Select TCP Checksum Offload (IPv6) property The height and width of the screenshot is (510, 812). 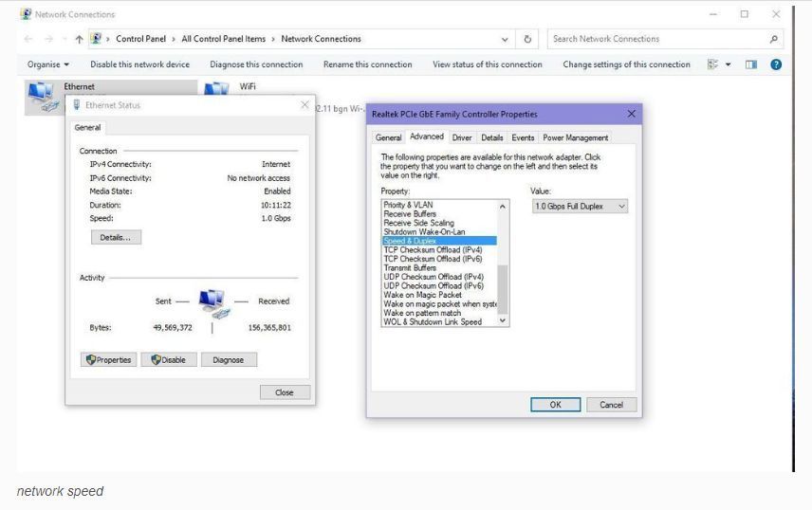pyautogui.click(x=439, y=259)
